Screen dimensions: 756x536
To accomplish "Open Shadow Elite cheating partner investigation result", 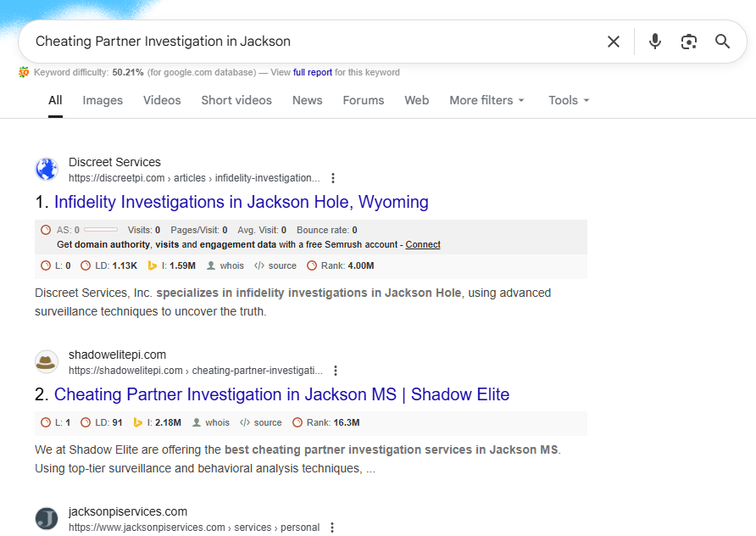I will point(281,394).
